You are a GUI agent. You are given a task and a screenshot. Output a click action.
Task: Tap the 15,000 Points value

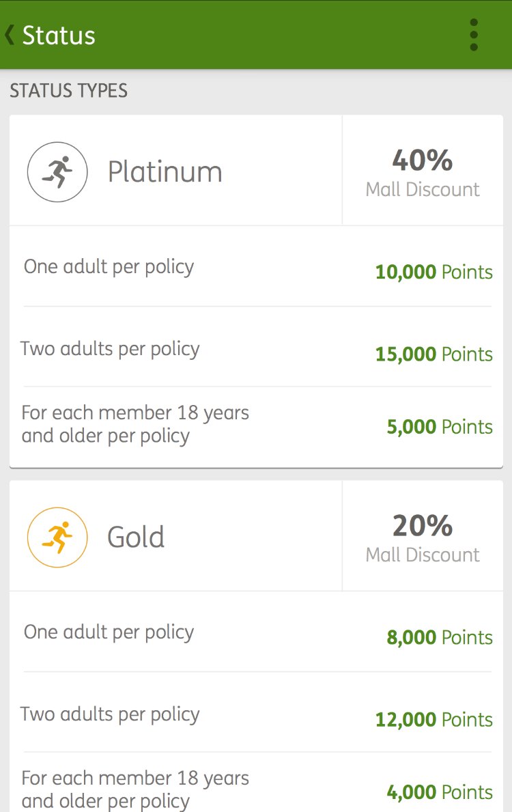[x=433, y=354]
